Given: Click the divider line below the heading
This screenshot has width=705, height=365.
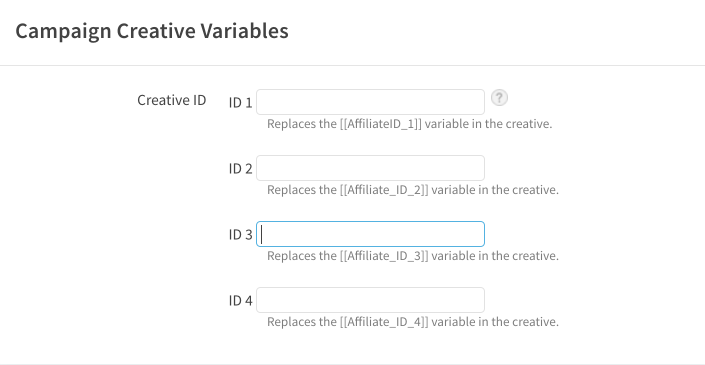Looking at the screenshot, I should [x=352, y=66].
